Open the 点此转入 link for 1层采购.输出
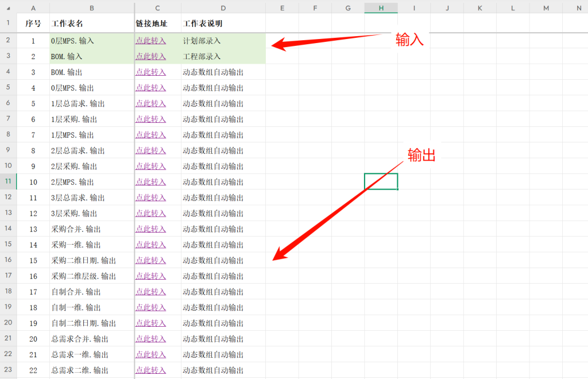Viewport: 588px width, 379px height. click(150, 119)
